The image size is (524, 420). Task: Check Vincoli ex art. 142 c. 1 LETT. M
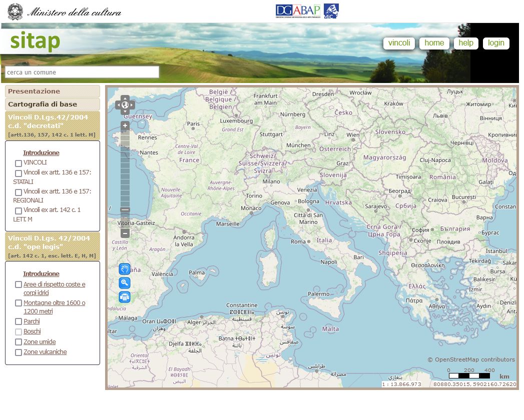point(19,210)
